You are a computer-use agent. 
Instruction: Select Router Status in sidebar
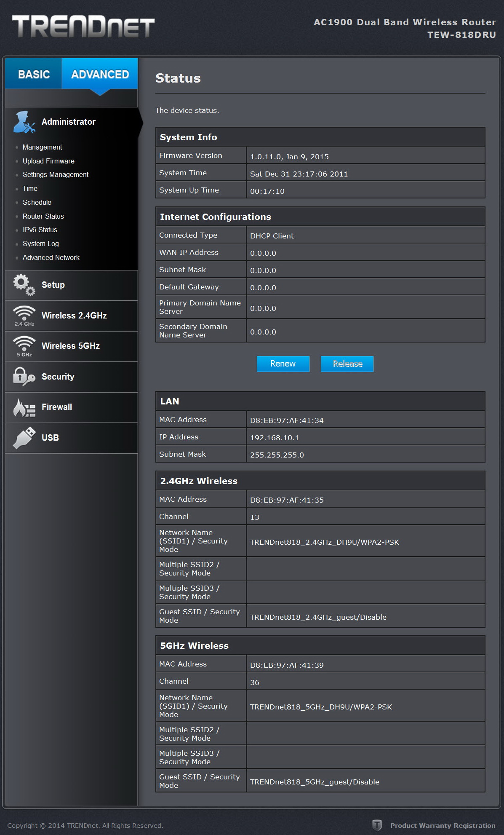pos(43,216)
